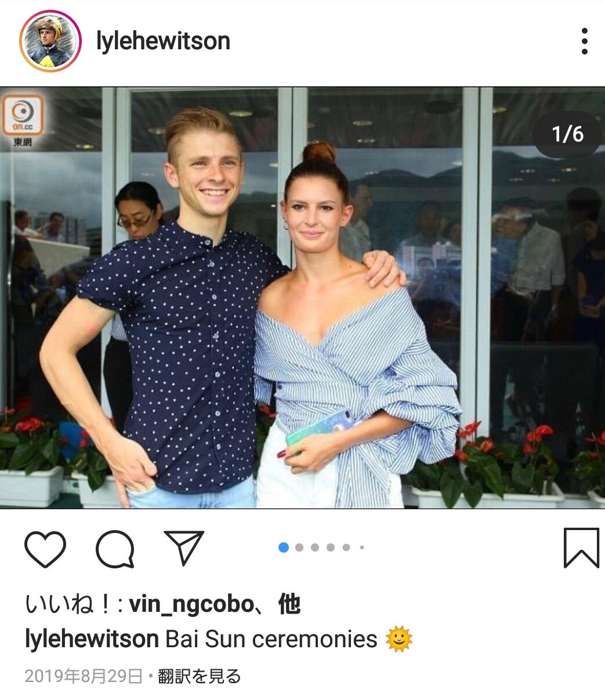Viewport: 605px width, 700px height.
Task: Tap 翻訳を見る to translate caption
Action: [x=199, y=676]
